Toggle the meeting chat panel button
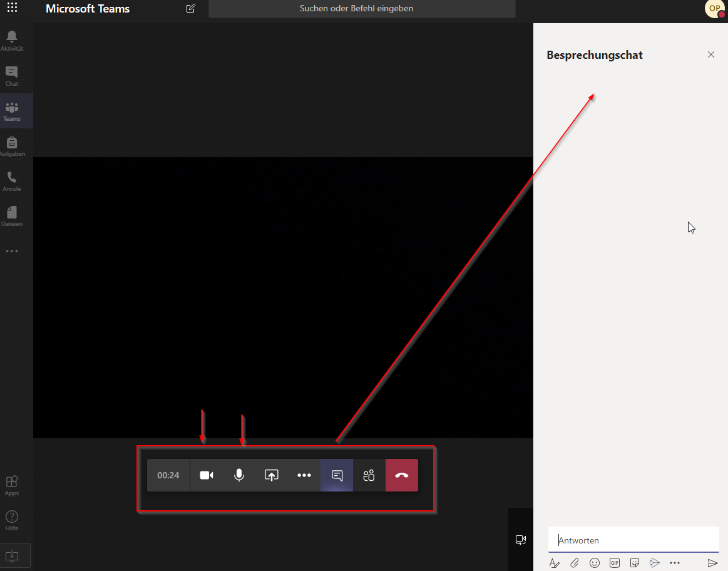Screen dimensions: 728x571 point(337,475)
